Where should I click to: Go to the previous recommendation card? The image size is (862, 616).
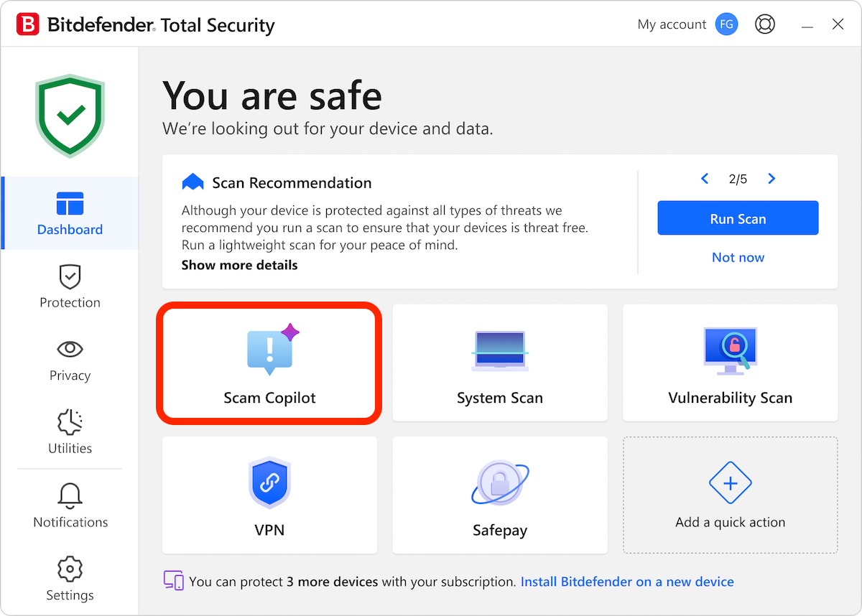(x=705, y=178)
